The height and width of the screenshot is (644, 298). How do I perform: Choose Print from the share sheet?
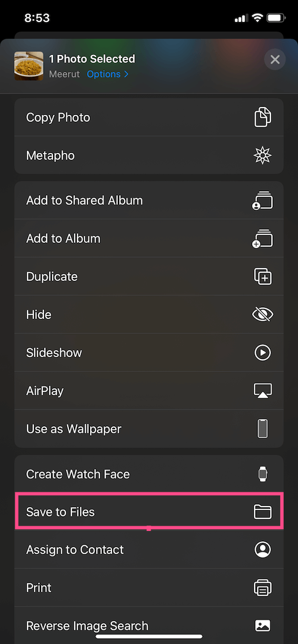(149, 587)
